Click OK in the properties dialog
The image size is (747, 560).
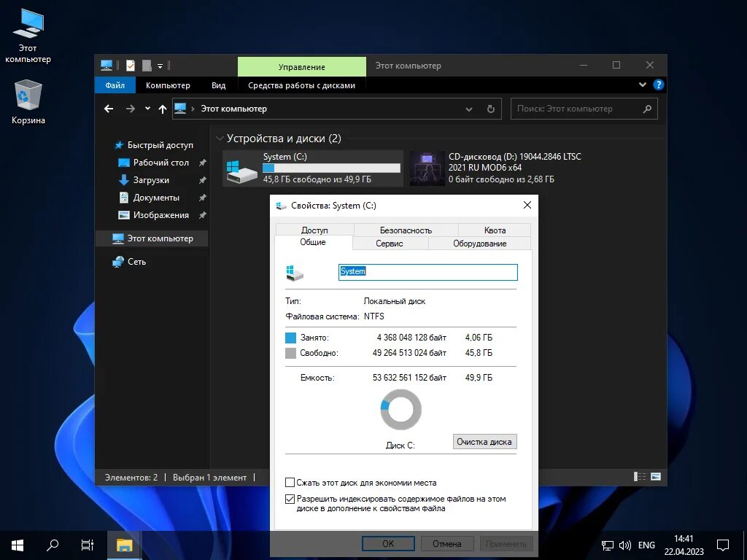tap(388, 543)
